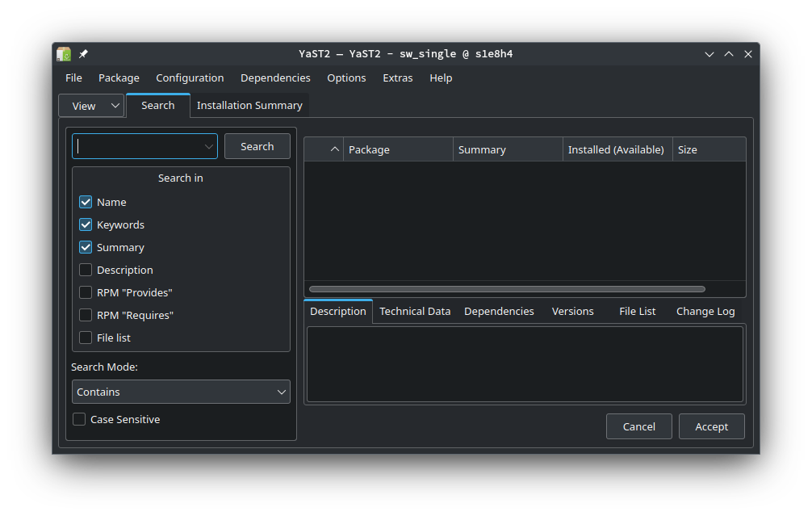The image size is (812, 516).
Task: Open the Dependencies menu
Action: pos(275,78)
